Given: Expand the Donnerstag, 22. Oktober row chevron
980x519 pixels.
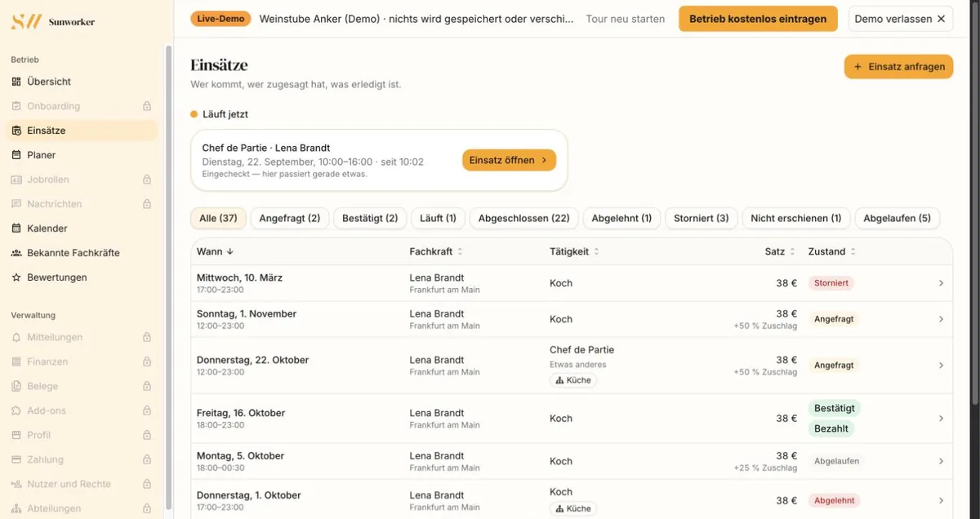Looking at the screenshot, I should click(x=941, y=366).
